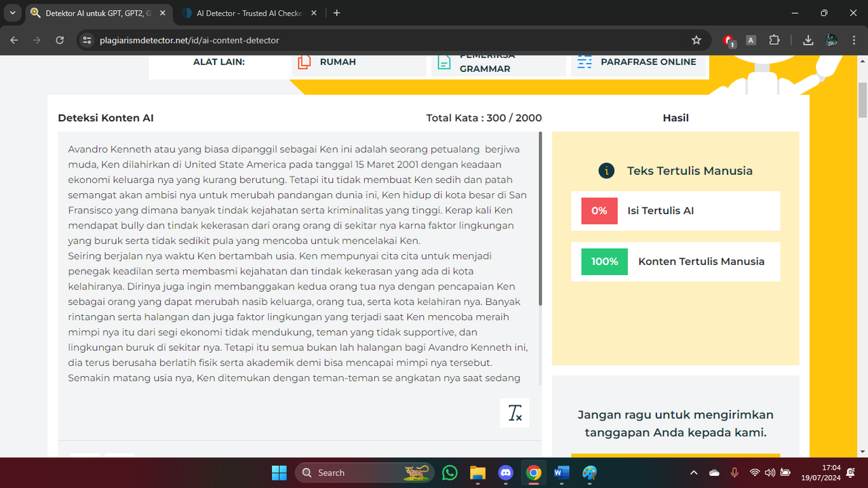This screenshot has height=488, width=868.
Task: Click the RUMAH document icon
Action: (x=304, y=62)
